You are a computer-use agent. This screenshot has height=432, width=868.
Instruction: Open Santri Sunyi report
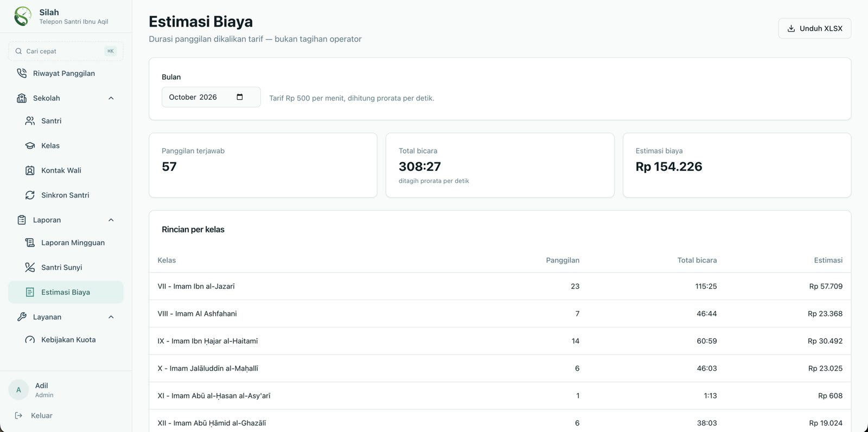(66, 267)
